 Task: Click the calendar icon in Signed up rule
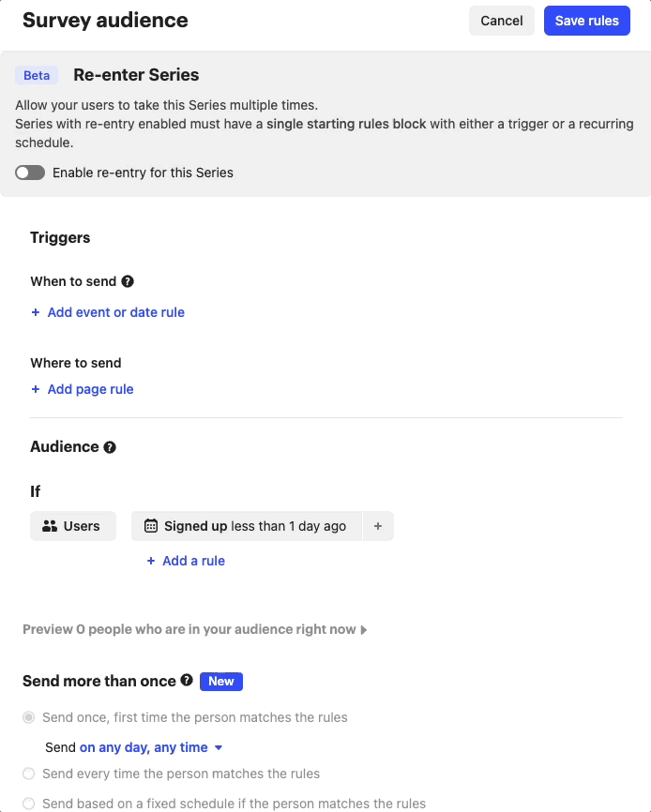pos(150,526)
